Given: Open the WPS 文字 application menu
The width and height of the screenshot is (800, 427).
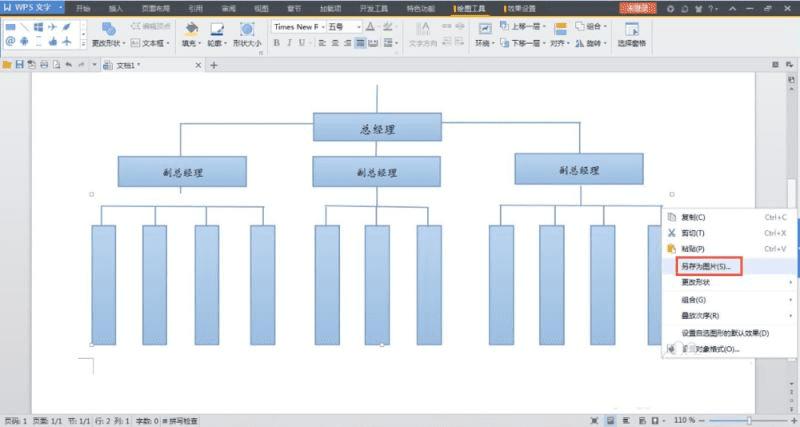Looking at the screenshot, I should 32,8.
